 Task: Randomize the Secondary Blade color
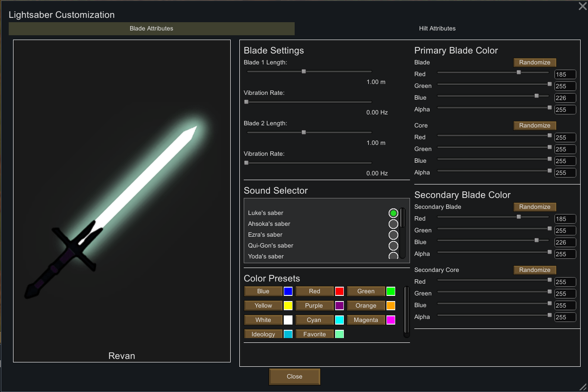(x=535, y=207)
